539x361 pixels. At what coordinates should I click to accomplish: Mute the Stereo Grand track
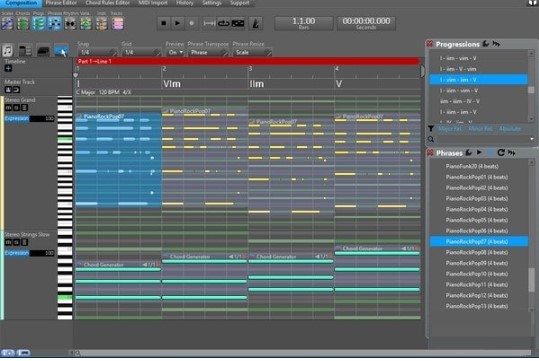(8, 108)
